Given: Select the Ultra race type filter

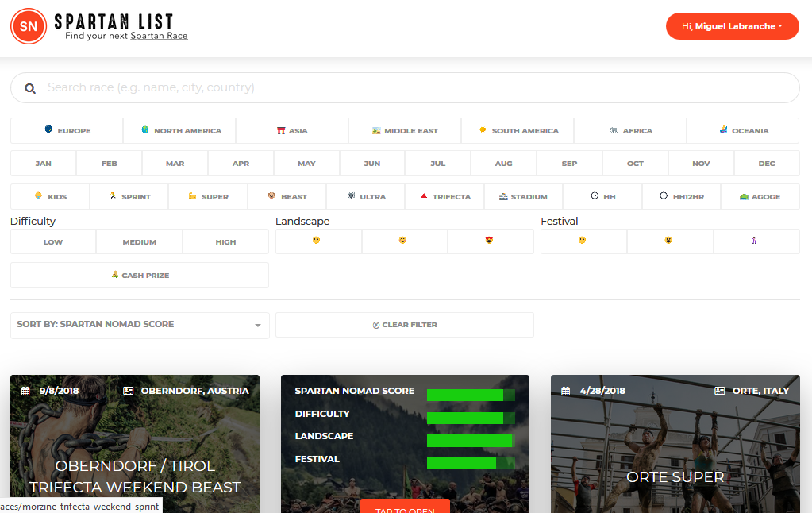Looking at the screenshot, I should [366, 197].
